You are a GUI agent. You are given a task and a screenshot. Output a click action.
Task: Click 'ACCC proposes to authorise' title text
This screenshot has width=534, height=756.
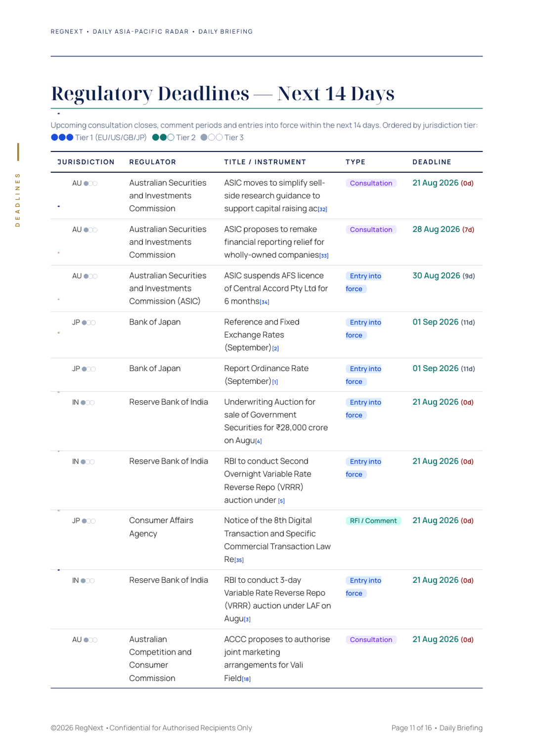tap(277, 639)
